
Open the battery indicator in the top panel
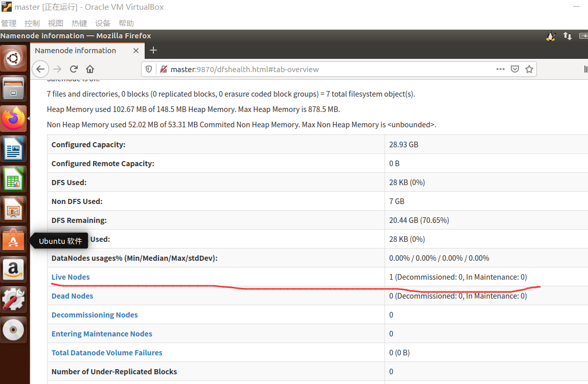coord(583,36)
